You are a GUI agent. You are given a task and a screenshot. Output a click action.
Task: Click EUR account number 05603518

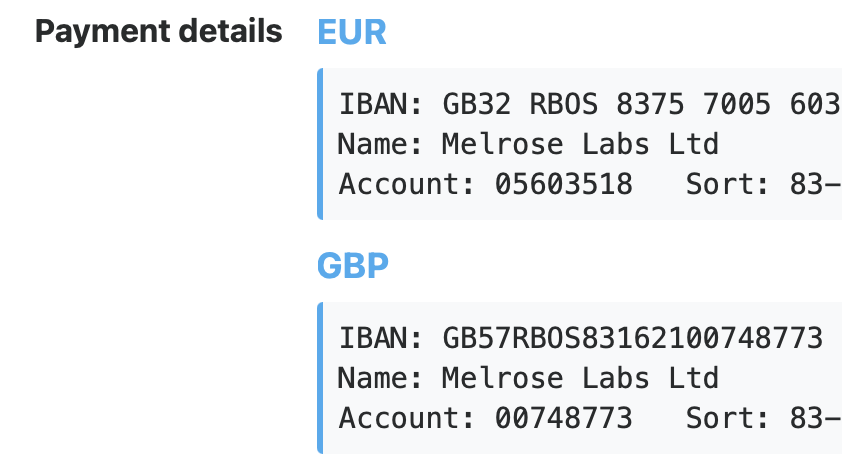(x=563, y=184)
